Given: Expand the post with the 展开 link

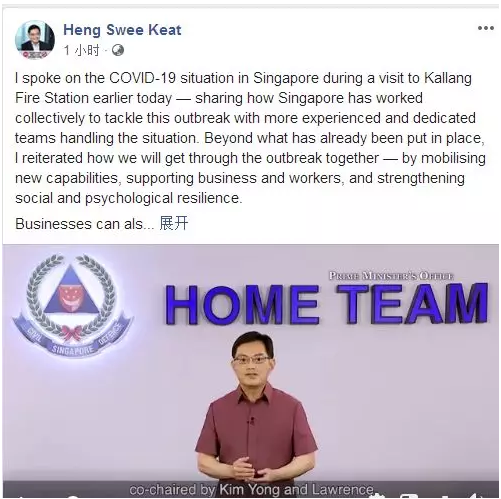Looking at the screenshot, I should (x=174, y=223).
